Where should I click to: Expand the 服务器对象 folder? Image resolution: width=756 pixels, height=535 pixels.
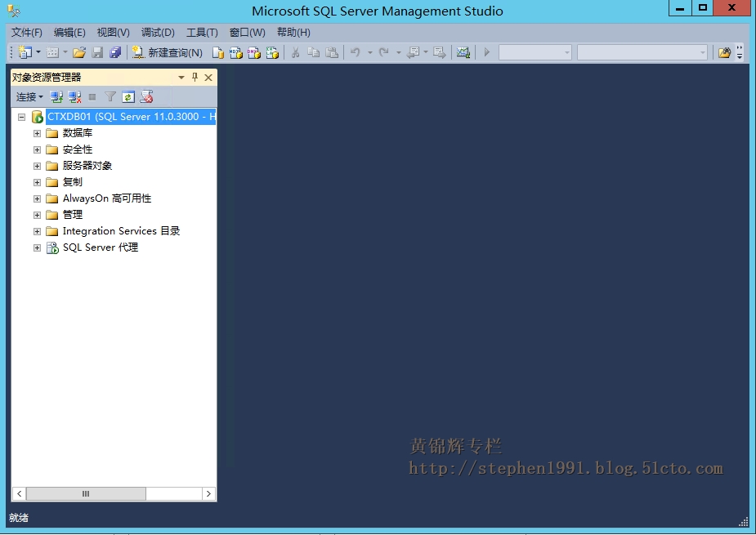(x=37, y=166)
